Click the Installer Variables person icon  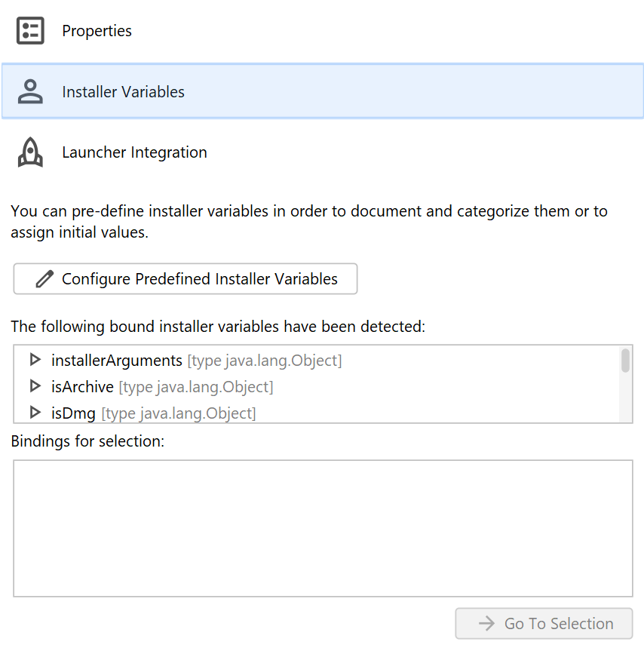click(30, 92)
